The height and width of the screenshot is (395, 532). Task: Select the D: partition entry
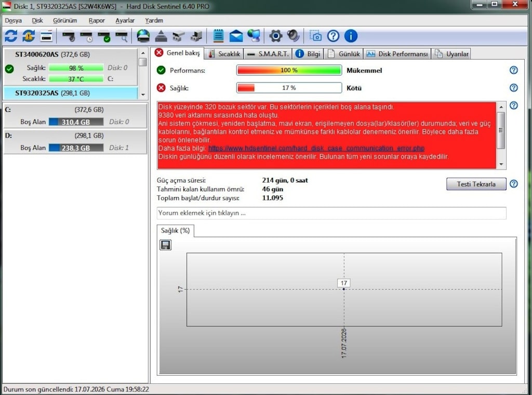75,142
